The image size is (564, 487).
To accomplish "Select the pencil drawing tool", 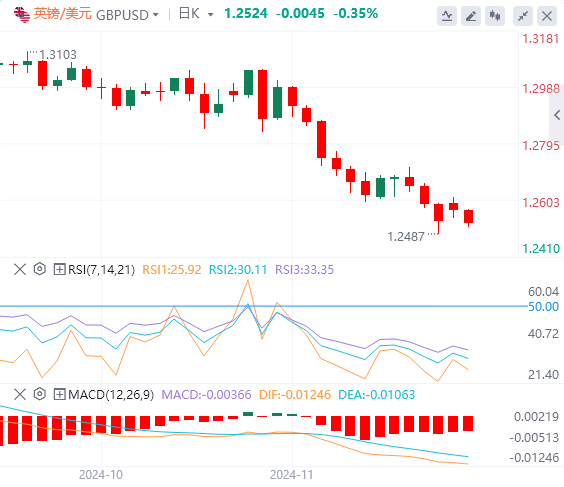I will point(471,16).
